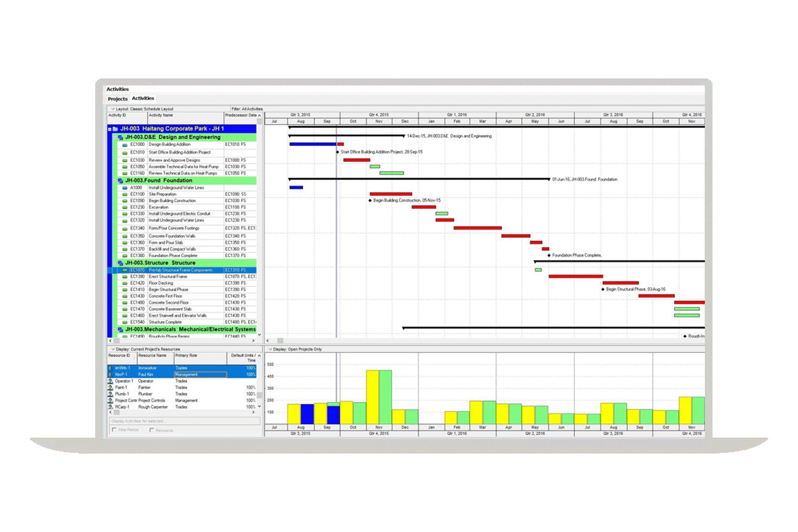Collapse the JH-003.Found Foundation group

pos(115,181)
